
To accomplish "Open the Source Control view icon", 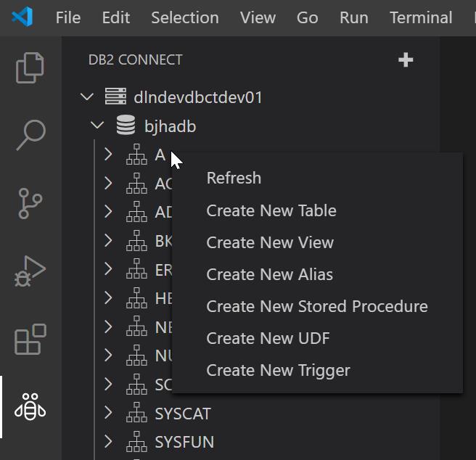I will click(x=30, y=203).
